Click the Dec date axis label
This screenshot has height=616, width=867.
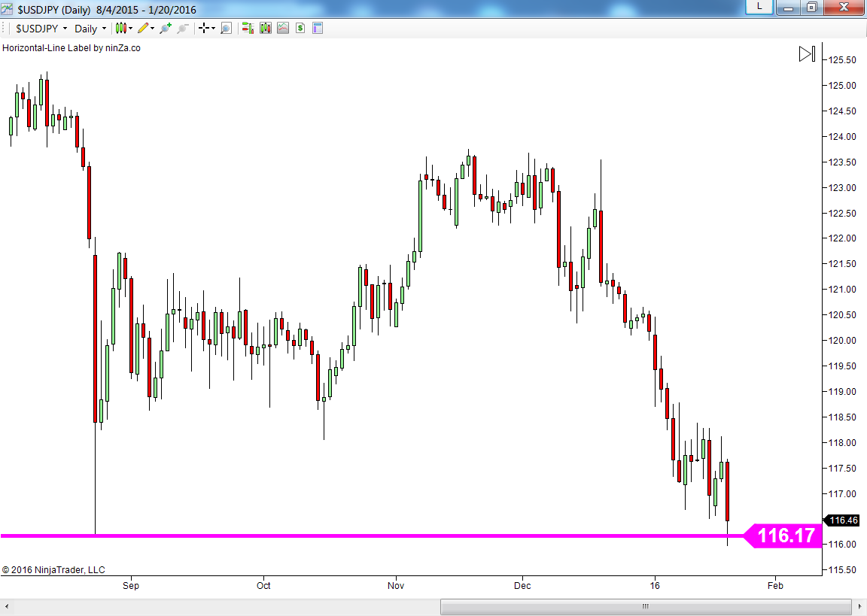tap(522, 586)
